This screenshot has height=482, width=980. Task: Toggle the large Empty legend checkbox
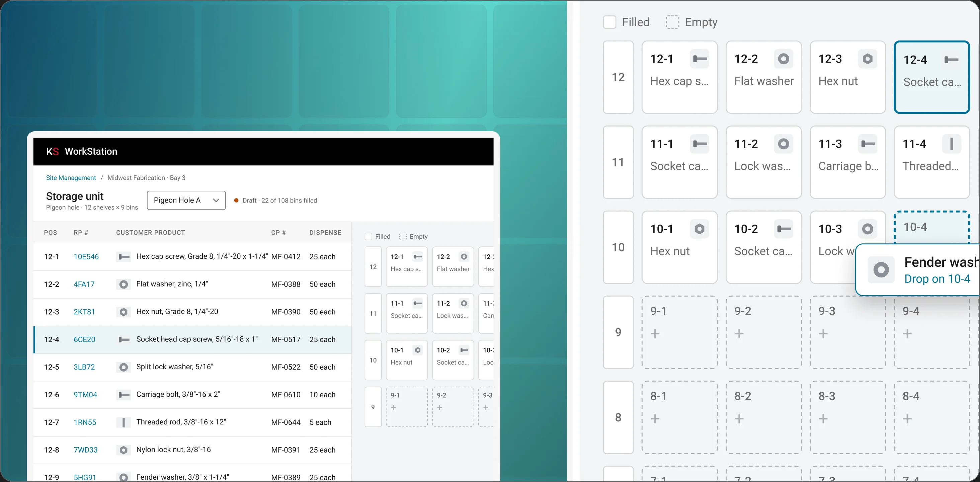click(672, 22)
